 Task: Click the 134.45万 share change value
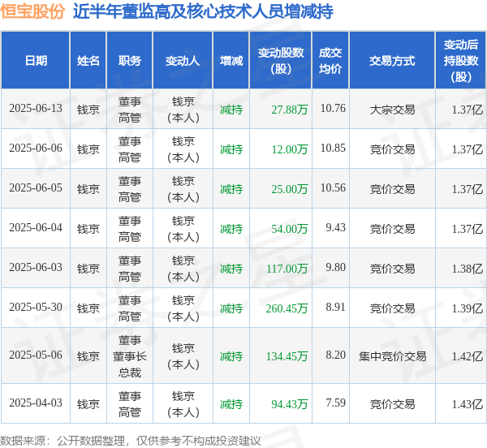coord(287,356)
